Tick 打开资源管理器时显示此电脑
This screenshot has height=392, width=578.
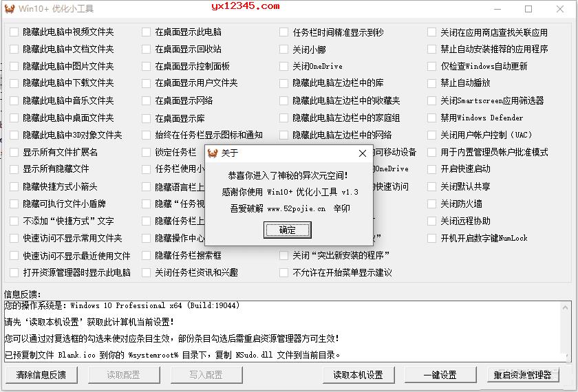click(14, 272)
